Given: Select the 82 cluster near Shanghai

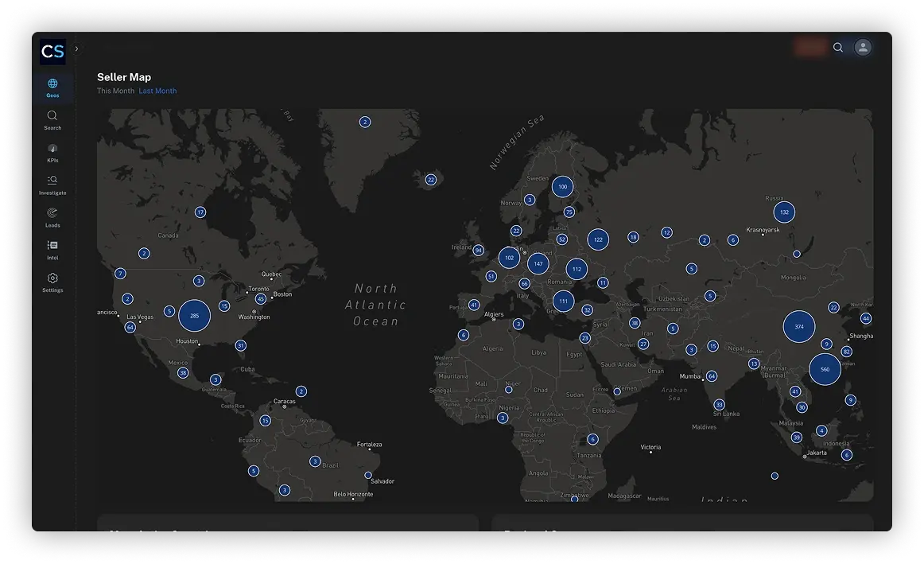Looking at the screenshot, I should (847, 352).
